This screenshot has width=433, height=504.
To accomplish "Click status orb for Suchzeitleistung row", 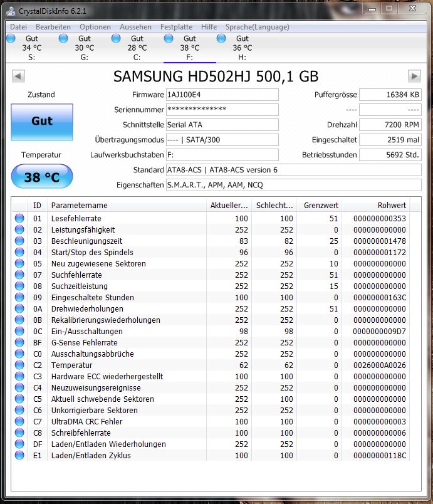I will 19,286.
